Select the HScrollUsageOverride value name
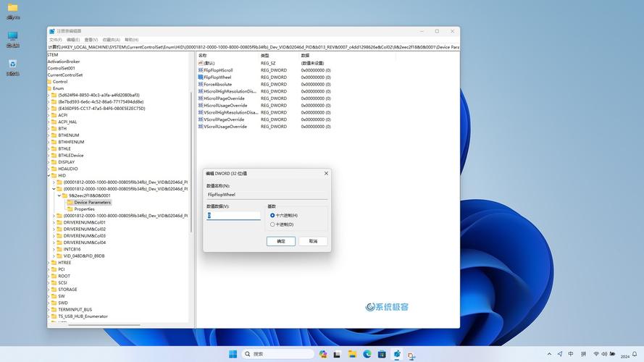 coord(225,106)
